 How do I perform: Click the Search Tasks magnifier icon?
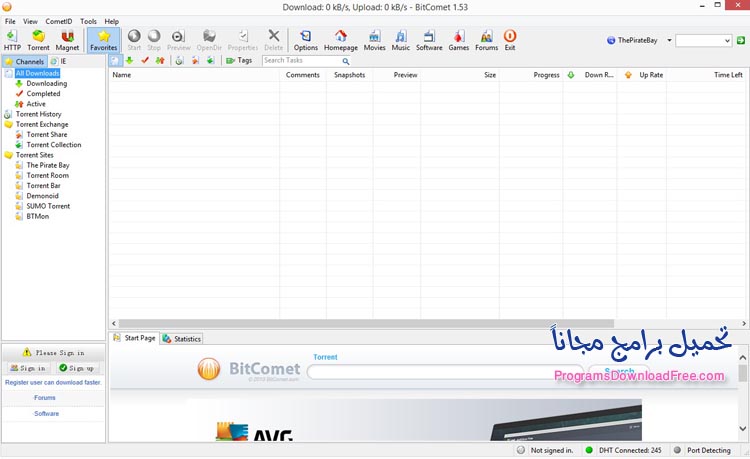click(346, 61)
